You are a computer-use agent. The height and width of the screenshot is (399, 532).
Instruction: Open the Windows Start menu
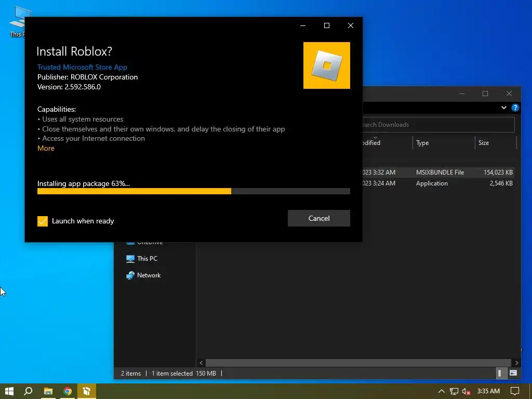click(9, 391)
